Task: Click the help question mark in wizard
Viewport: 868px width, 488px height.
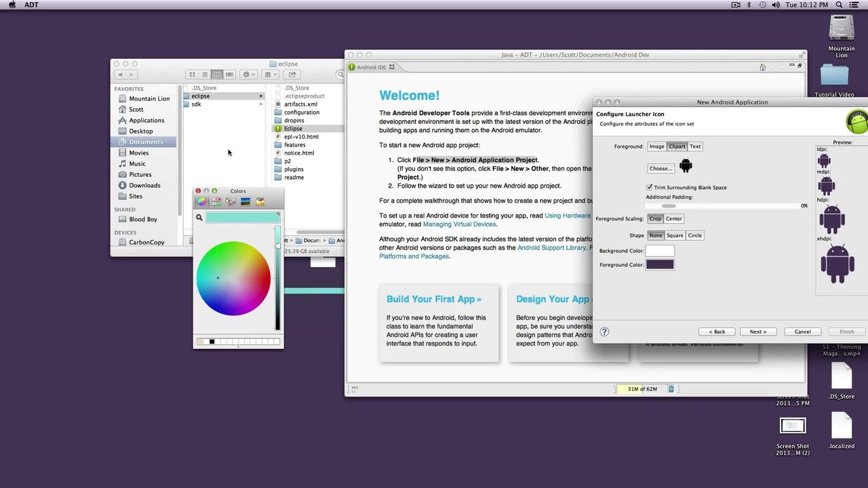Action: (x=604, y=331)
